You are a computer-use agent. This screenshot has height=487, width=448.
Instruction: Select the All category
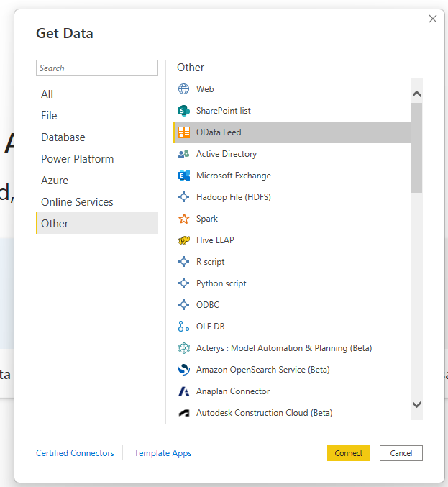(97, 94)
